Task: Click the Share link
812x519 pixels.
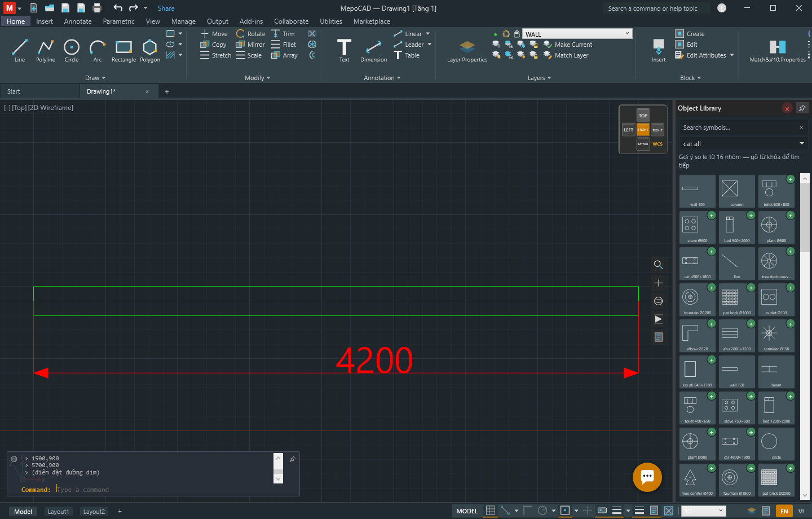Action: coord(166,8)
